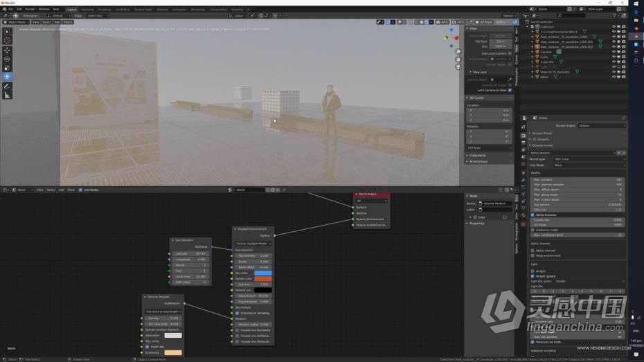Click the node editor type icon
The width and height of the screenshot is (644, 362).
pos(5,190)
